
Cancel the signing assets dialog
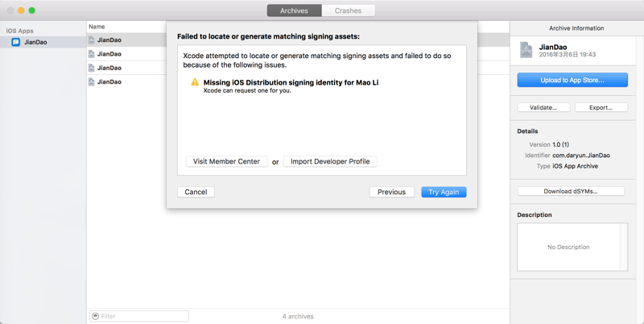[196, 192]
